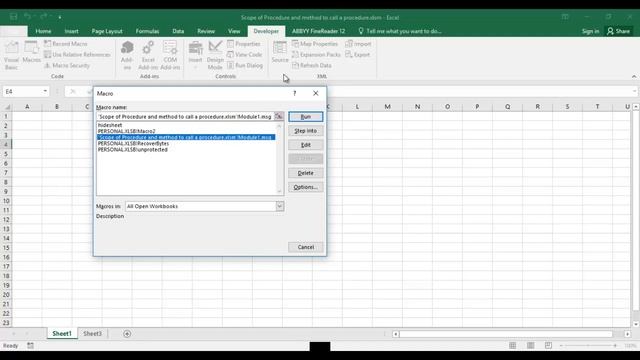This screenshot has height=360, width=640.
Task: Click the Save icon in Quick Access Toolbar
Action: tap(13, 17)
